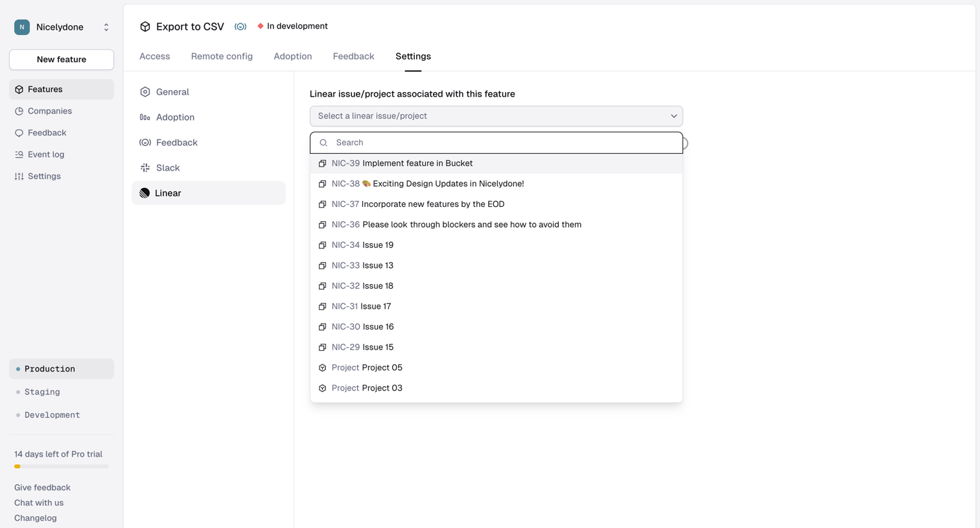Select NIC-39 Implement feature in Bucket
Viewport: 980px width, 528px height.
496,163
